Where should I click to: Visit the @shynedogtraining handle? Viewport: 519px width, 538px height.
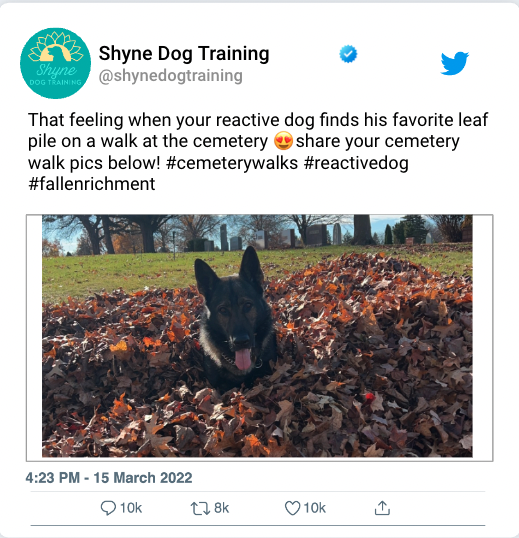click(x=170, y=76)
